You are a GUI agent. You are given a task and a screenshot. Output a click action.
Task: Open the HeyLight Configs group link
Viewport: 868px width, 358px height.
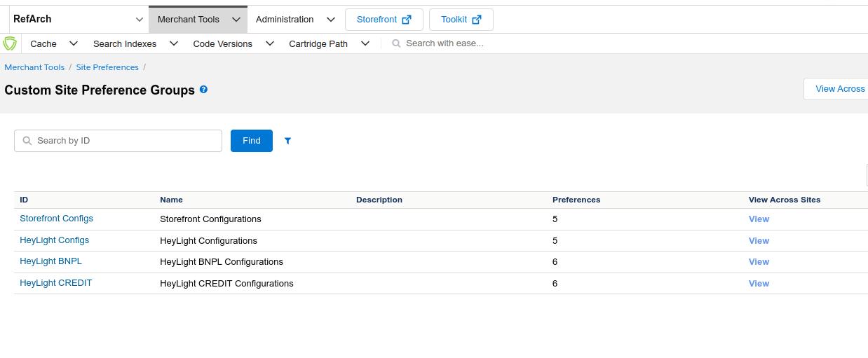pos(54,240)
